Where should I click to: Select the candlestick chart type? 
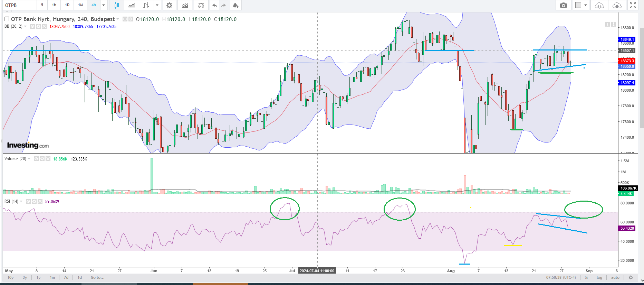point(117,5)
